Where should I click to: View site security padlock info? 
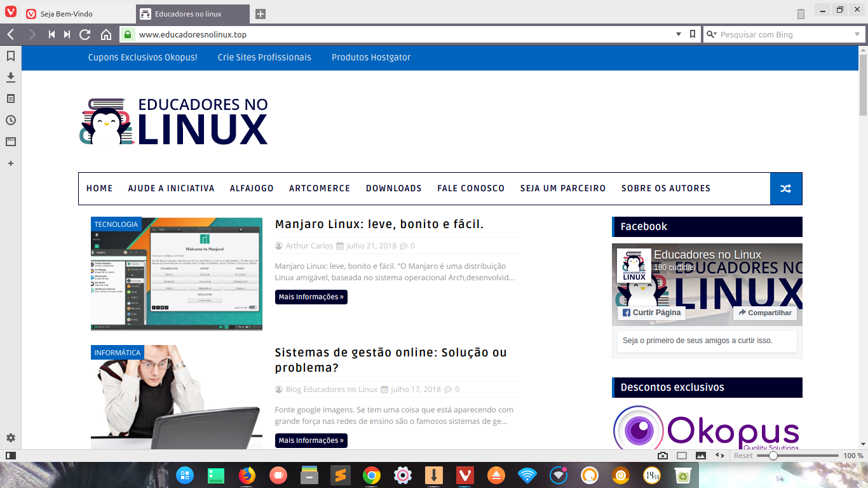click(x=127, y=34)
